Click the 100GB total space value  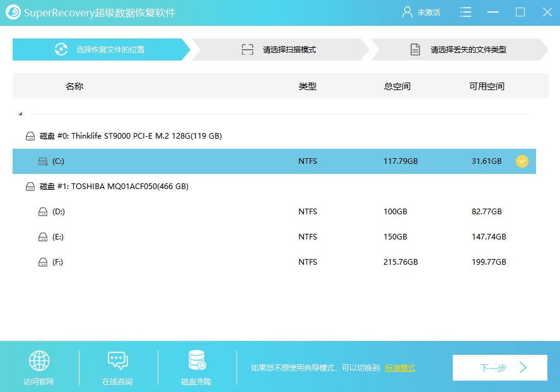(x=395, y=212)
